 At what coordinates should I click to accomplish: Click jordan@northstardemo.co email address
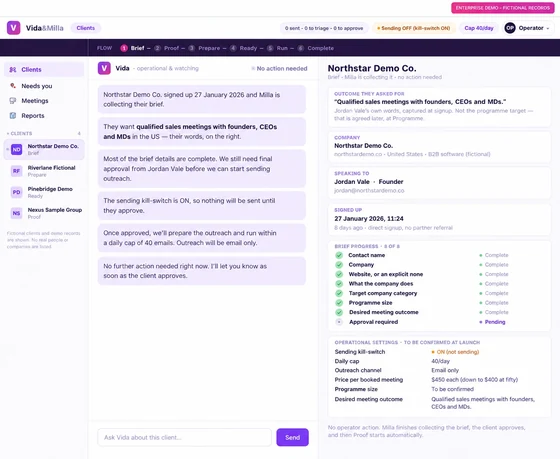coord(369,191)
